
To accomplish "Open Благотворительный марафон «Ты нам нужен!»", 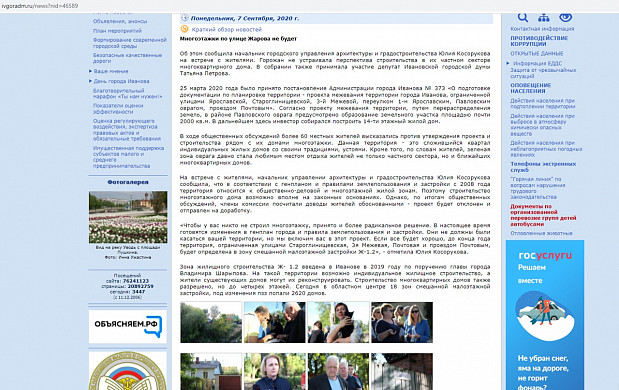I will pos(128,94).
